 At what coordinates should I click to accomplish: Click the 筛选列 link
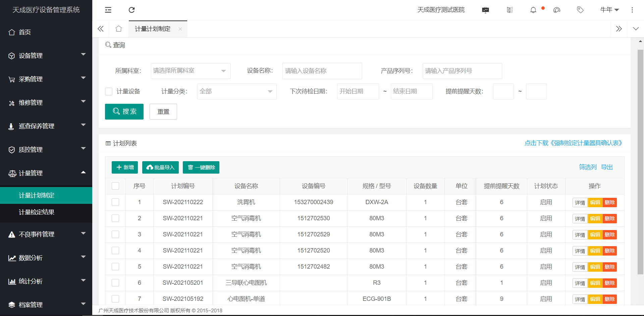588,167
